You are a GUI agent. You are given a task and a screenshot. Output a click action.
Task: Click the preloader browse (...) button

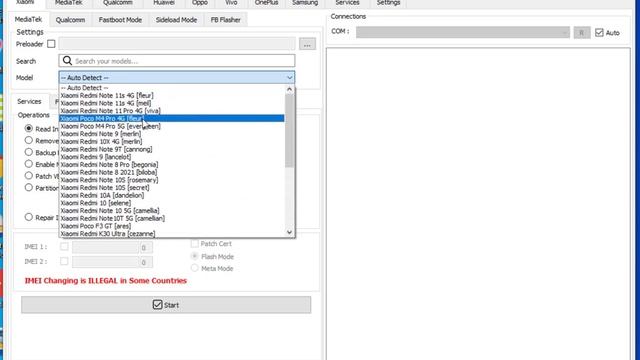point(307,44)
